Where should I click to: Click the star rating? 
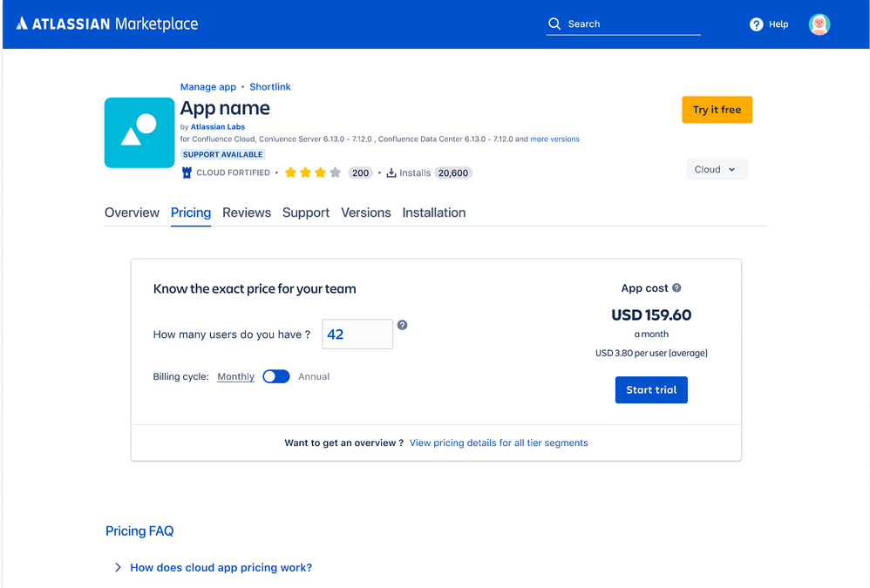[x=312, y=172]
